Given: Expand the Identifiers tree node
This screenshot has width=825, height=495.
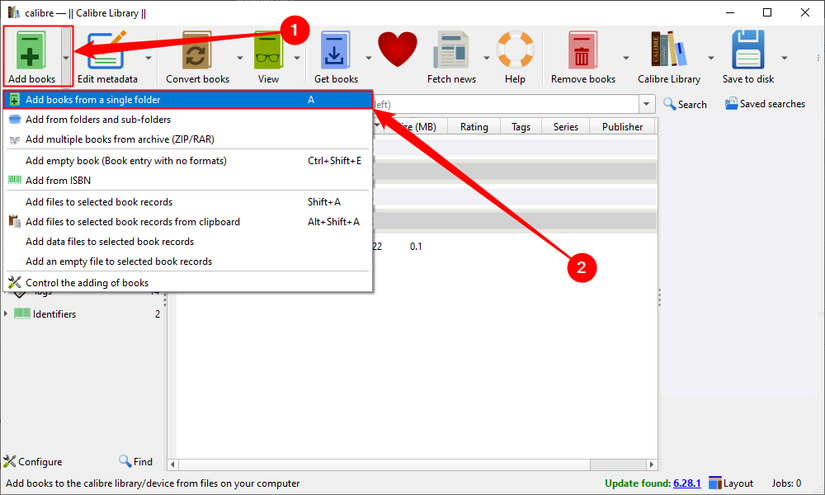Looking at the screenshot, I should point(6,314).
